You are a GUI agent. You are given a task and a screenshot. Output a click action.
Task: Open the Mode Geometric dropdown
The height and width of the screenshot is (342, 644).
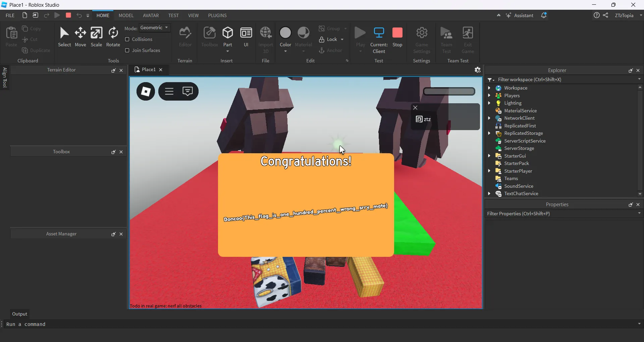click(x=155, y=28)
